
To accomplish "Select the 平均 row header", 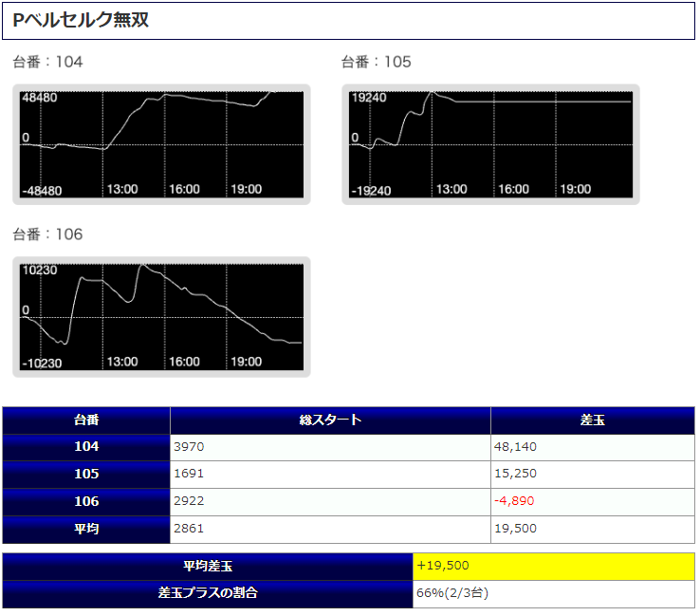I will click(86, 530).
